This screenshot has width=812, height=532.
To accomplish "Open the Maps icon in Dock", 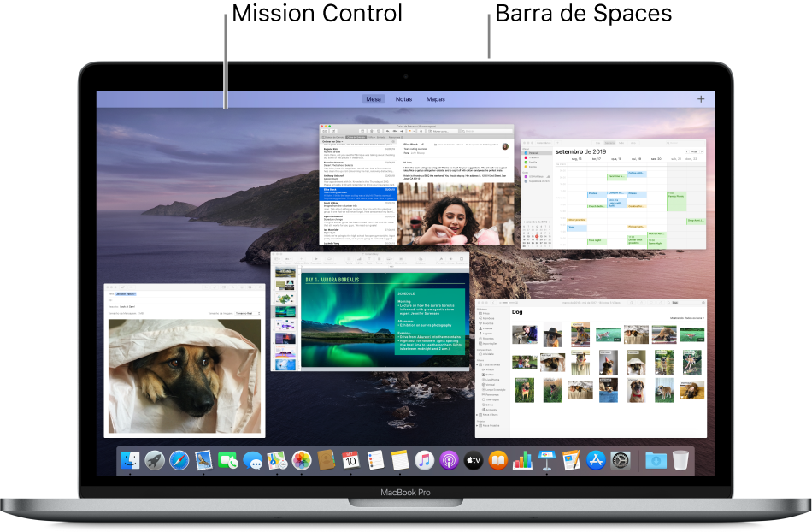I will click(277, 460).
